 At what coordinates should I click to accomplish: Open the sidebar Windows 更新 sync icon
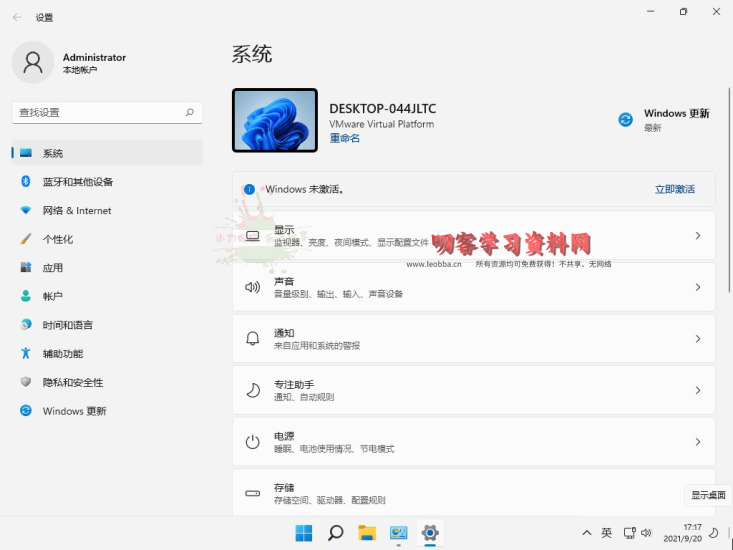tap(26, 411)
